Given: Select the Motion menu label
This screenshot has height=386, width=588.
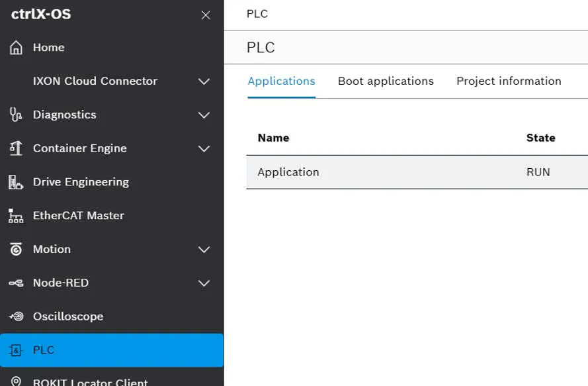Looking at the screenshot, I should coord(52,250).
